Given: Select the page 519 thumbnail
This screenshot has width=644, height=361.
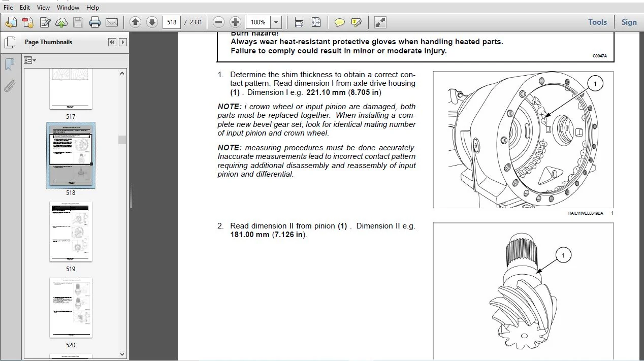Looking at the screenshot, I should 71,232.
